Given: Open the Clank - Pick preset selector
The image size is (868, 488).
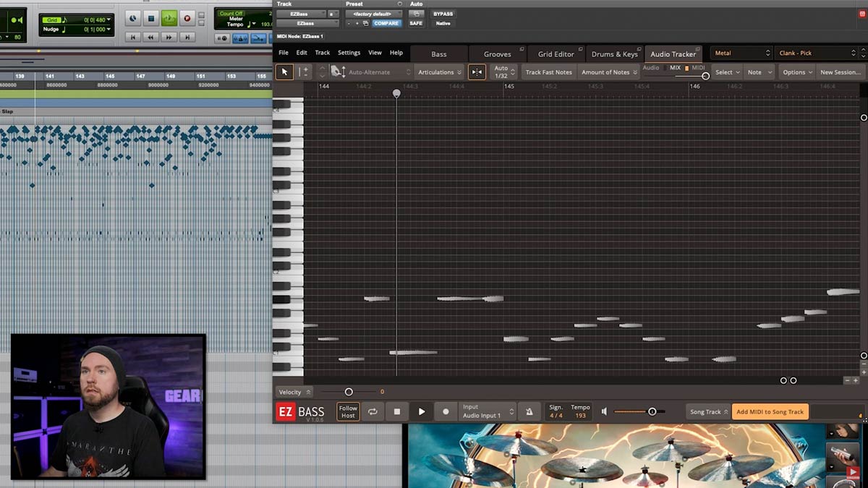Looking at the screenshot, I should tap(817, 53).
